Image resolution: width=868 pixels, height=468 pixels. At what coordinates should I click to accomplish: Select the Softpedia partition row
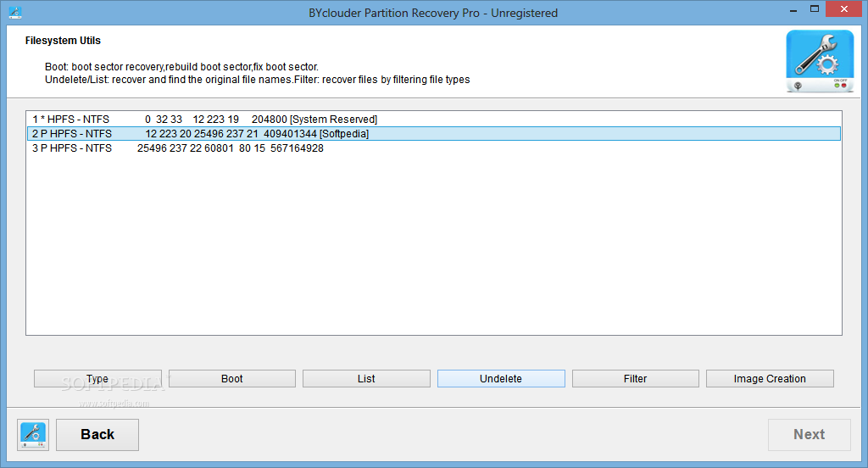(434, 133)
